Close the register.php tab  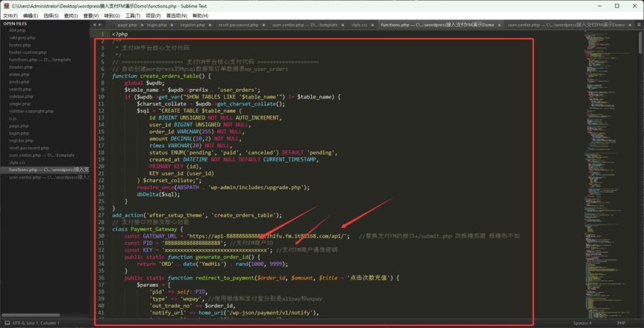click(x=210, y=25)
